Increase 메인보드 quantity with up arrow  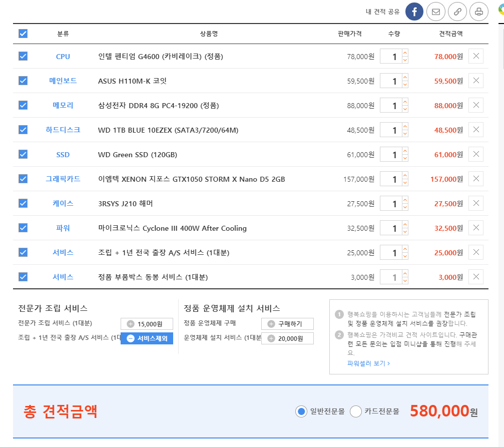tap(405, 77)
